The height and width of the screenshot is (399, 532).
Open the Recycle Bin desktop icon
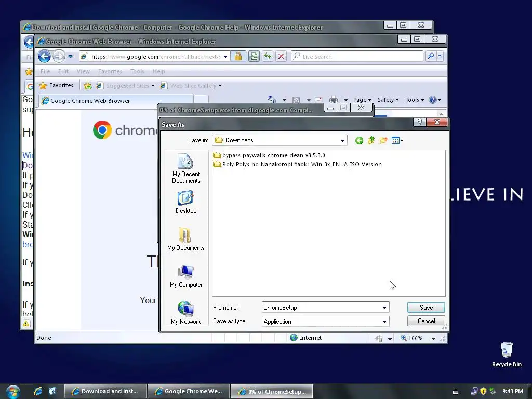[x=506, y=354]
